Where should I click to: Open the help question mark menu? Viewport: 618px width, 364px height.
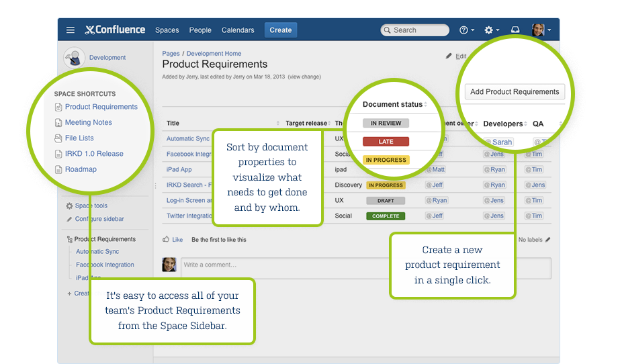pos(466,30)
